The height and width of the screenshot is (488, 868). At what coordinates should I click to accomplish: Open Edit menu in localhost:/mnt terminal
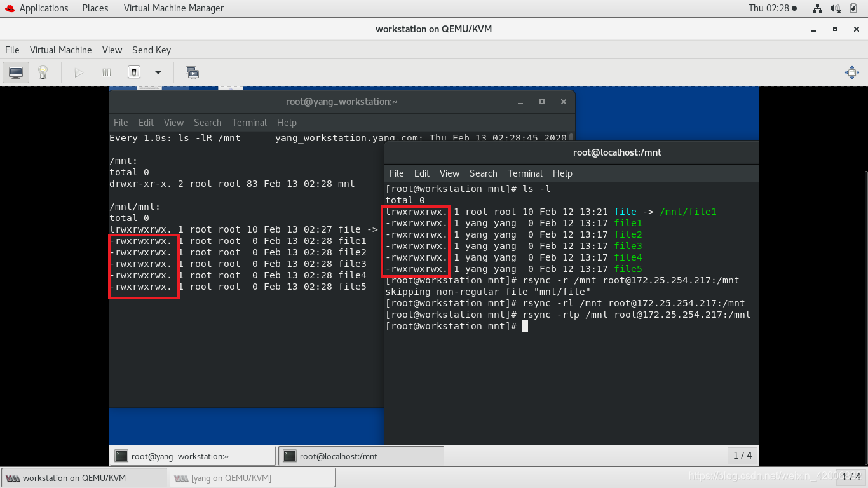coord(422,173)
